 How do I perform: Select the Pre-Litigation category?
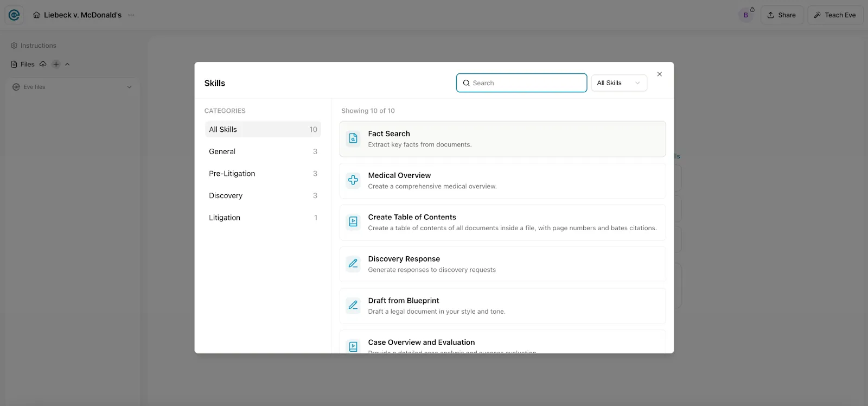click(263, 174)
